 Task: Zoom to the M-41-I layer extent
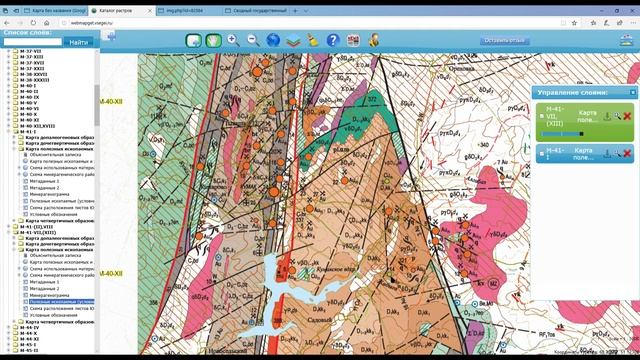617,153
